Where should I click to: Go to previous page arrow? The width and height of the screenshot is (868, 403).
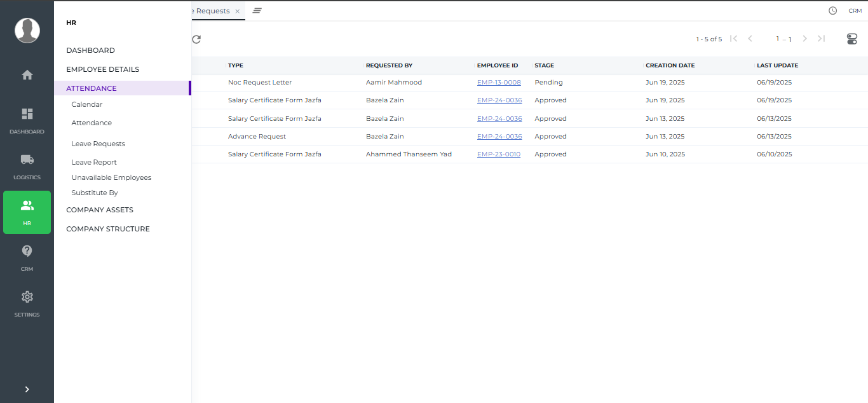tap(750, 39)
